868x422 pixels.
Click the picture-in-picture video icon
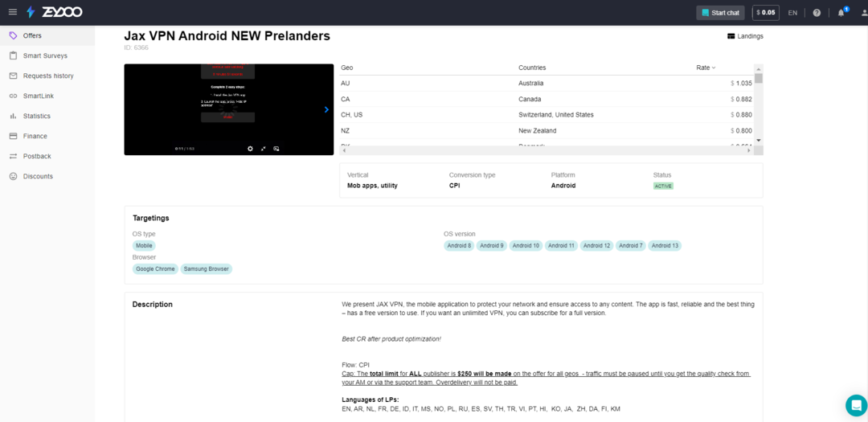point(276,149)
